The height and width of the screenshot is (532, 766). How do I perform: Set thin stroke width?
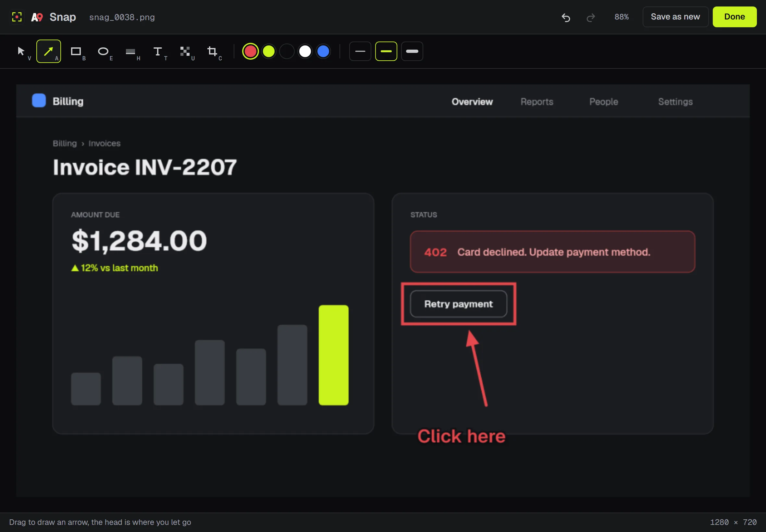(x=360, y=51)
